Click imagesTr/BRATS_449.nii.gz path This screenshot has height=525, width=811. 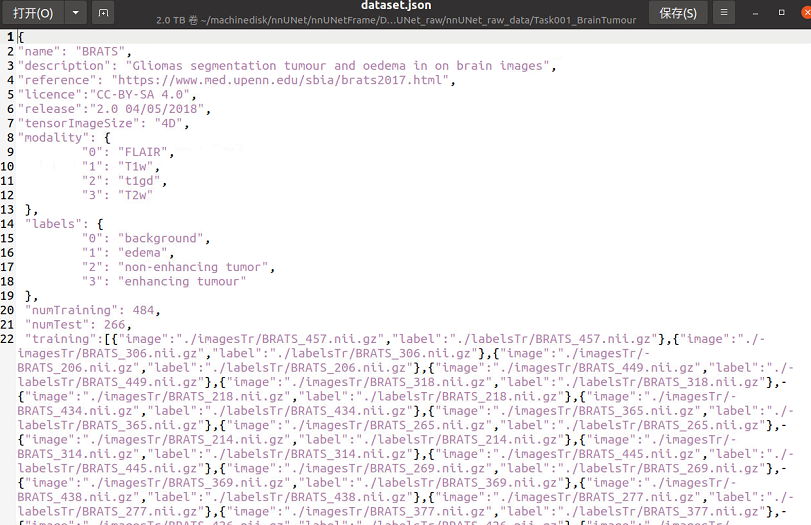[600, 368]
